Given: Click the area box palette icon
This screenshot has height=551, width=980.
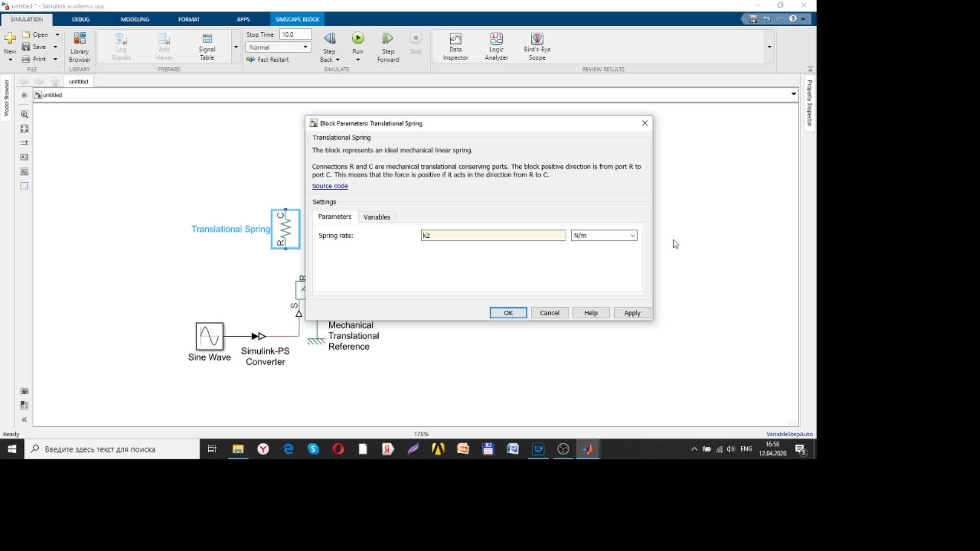Looking at the screenshot, I should pos(24,186).
